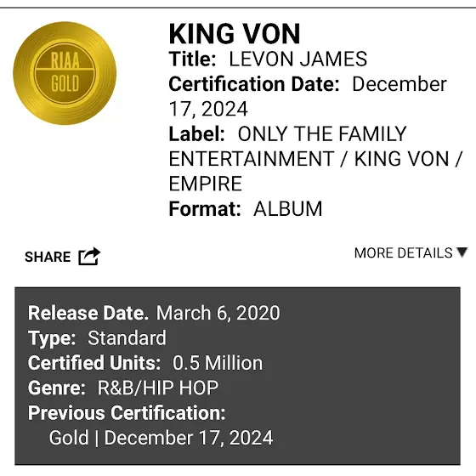Click the ALBUM format value
476x476 pixels.
pyautogui.click(x=288, y=209)
